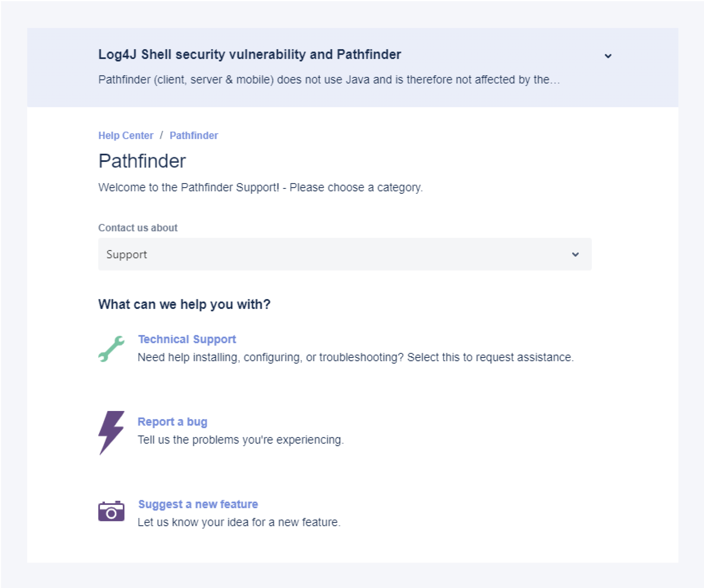
Task: Open the Report a bug link
Action: coord(172,422)
